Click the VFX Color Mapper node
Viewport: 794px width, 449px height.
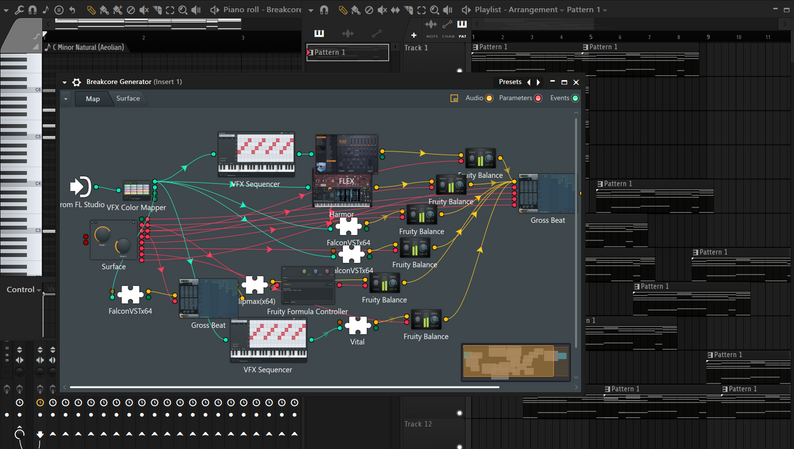coord(138,191)
